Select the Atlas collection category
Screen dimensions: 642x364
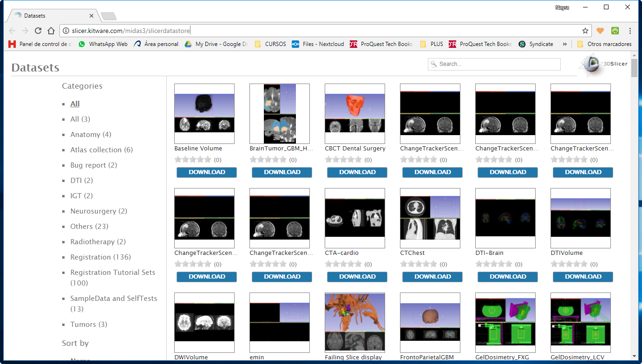101,150
